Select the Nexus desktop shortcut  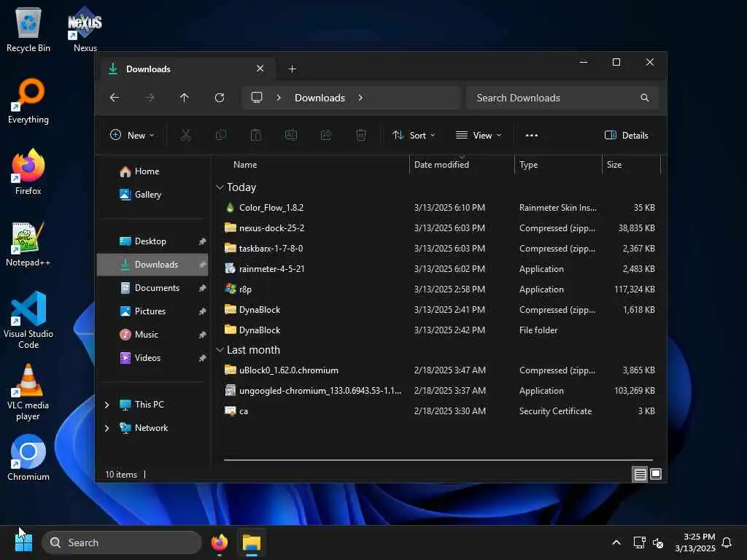(x=85, y=30)
